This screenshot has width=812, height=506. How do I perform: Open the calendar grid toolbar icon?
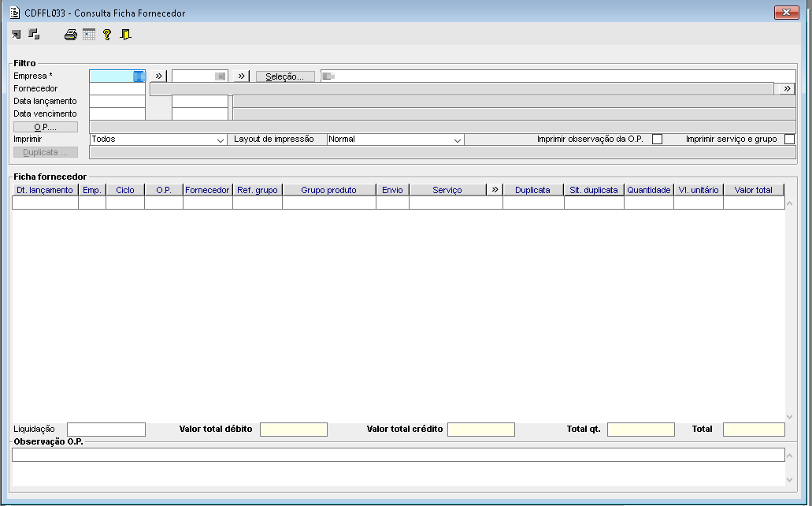89,35
